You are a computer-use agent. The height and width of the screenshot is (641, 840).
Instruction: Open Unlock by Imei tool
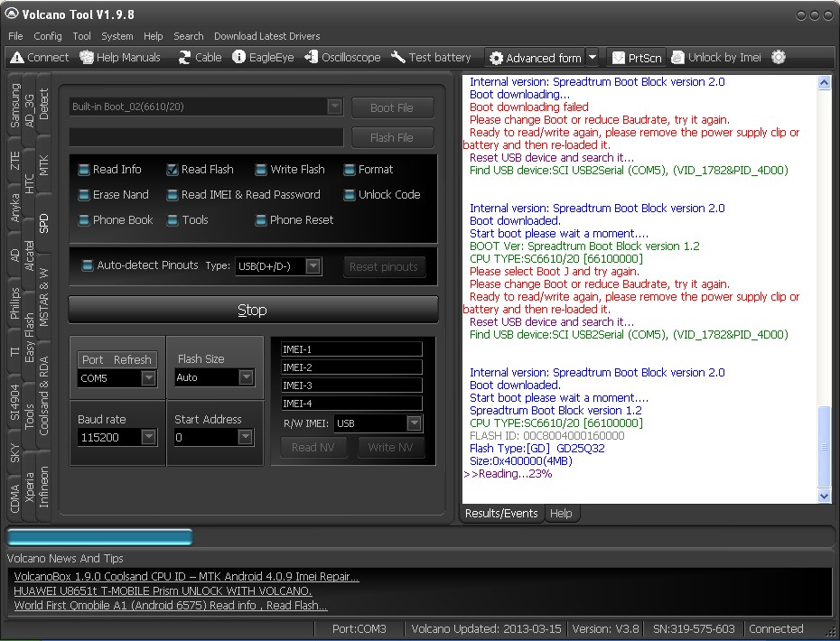pos(715,57)
